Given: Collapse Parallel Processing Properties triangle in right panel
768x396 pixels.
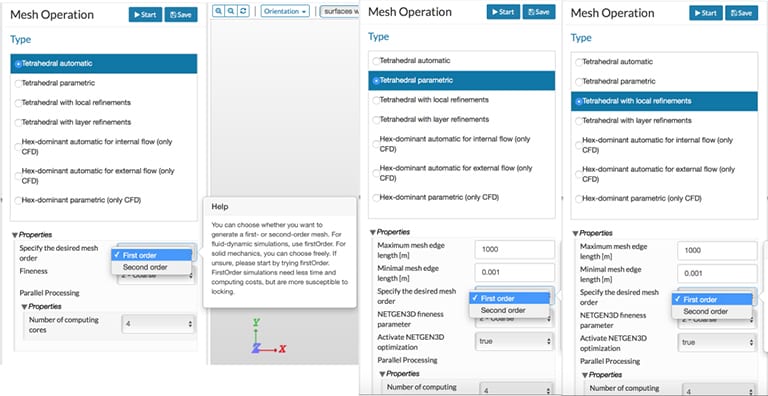Looking at the screenshot, I should coord(585,375).
